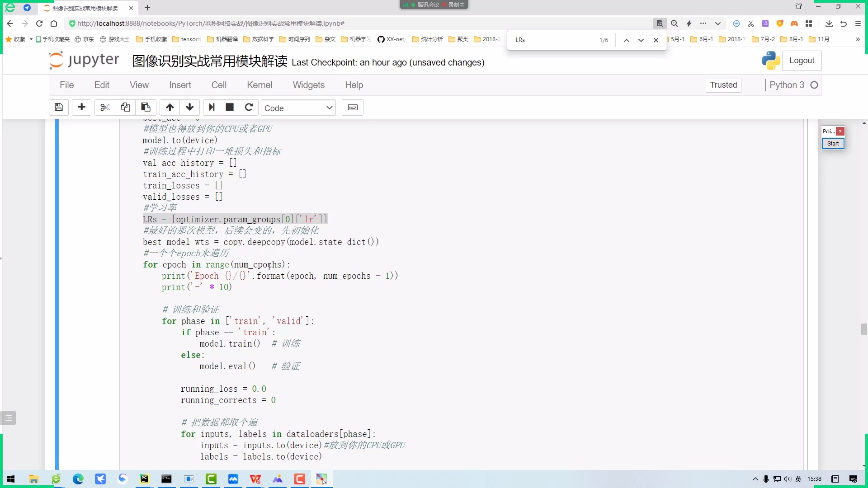The height and width of the screenshot is (488, 868).
Task: Run the current cell with run icon
Action: [212, 108]
